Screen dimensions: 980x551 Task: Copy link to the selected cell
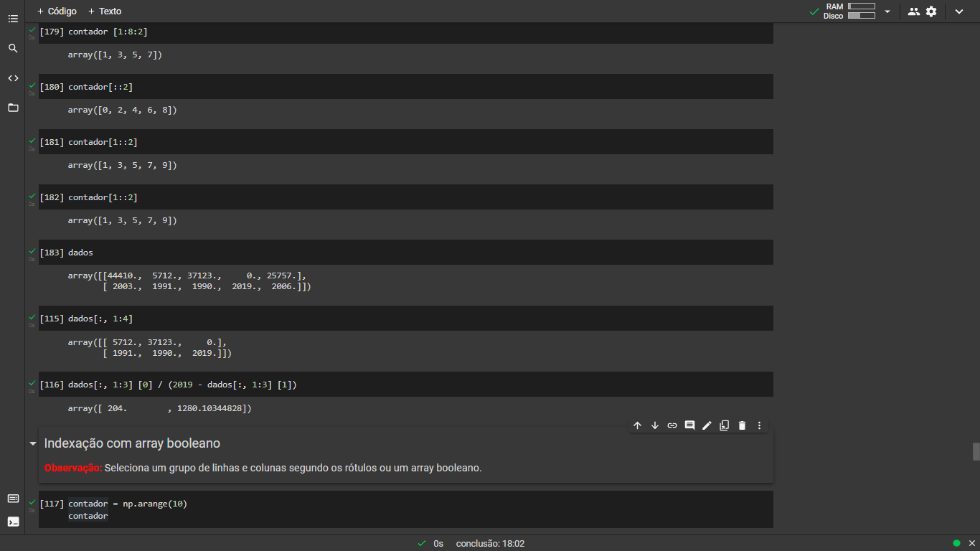point(672,425)
